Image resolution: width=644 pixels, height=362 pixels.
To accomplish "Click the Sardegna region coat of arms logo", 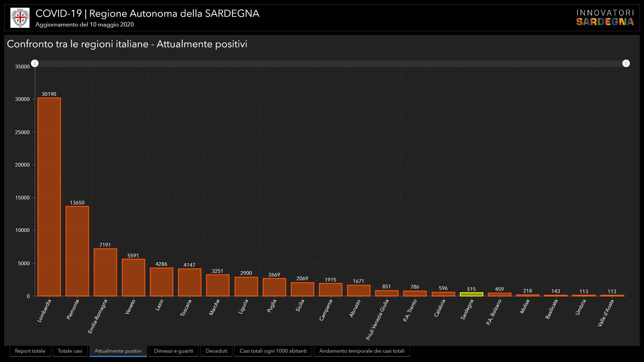I will click(20, 18).
